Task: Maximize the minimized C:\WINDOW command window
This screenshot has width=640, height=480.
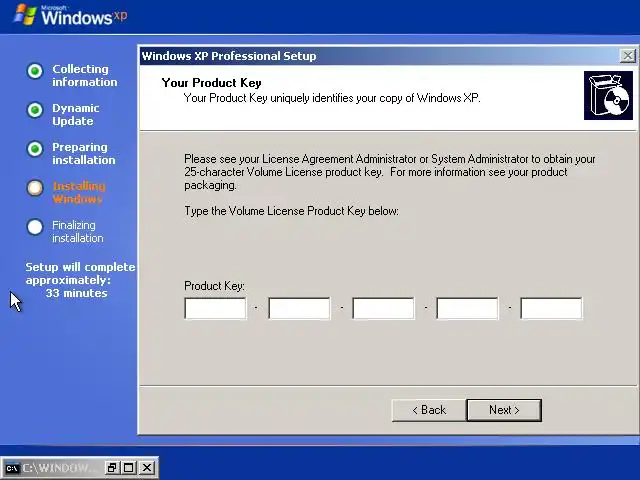Action: click(129, 468)
